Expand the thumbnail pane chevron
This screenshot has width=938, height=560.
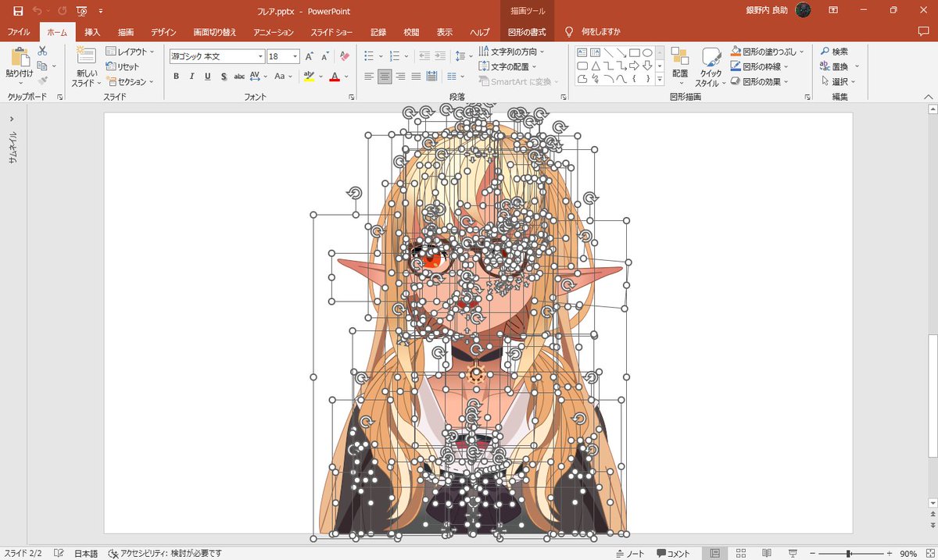tap(13, 119)
